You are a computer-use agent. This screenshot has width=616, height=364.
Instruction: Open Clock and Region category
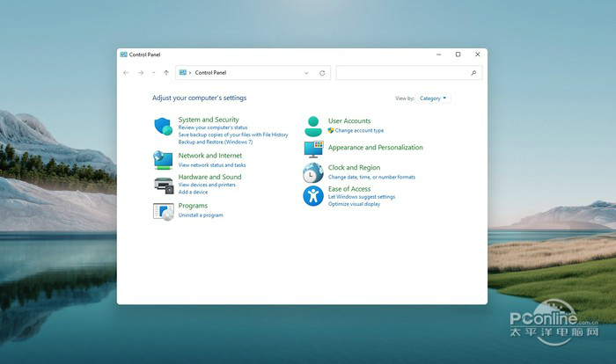(x=354, y=168)
